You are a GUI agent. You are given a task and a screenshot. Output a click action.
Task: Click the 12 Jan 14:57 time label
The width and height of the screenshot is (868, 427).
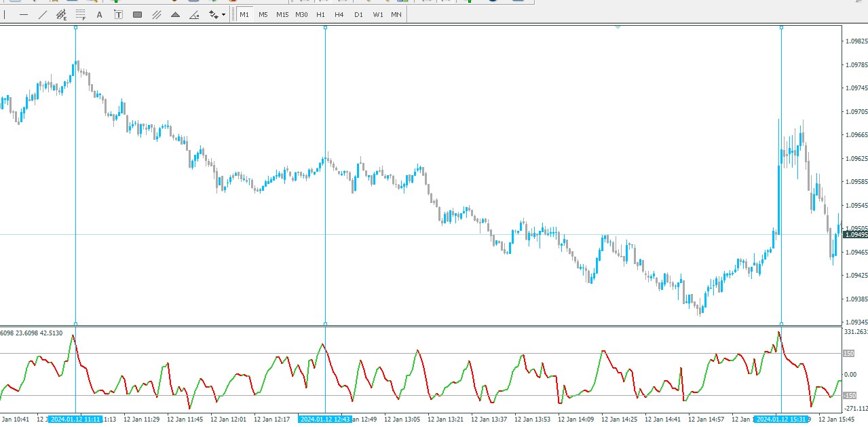point(707,420)
